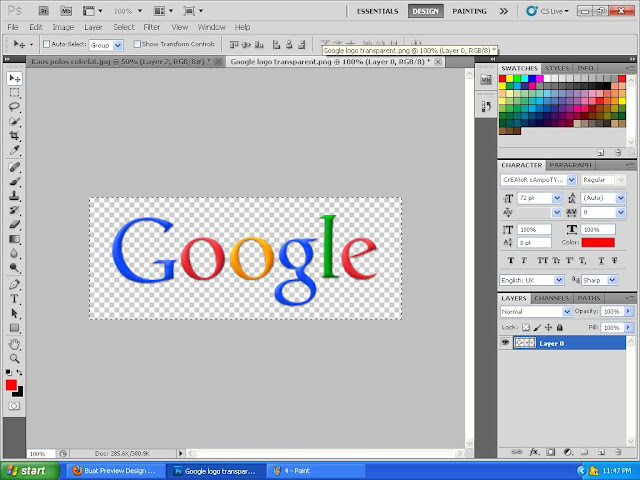
Task: Select the Eraser tool
Action: (x=14, y=224)
